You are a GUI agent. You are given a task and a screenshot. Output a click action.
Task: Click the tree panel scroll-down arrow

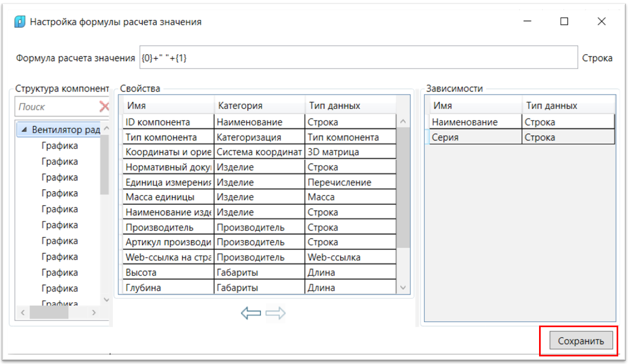106,300
